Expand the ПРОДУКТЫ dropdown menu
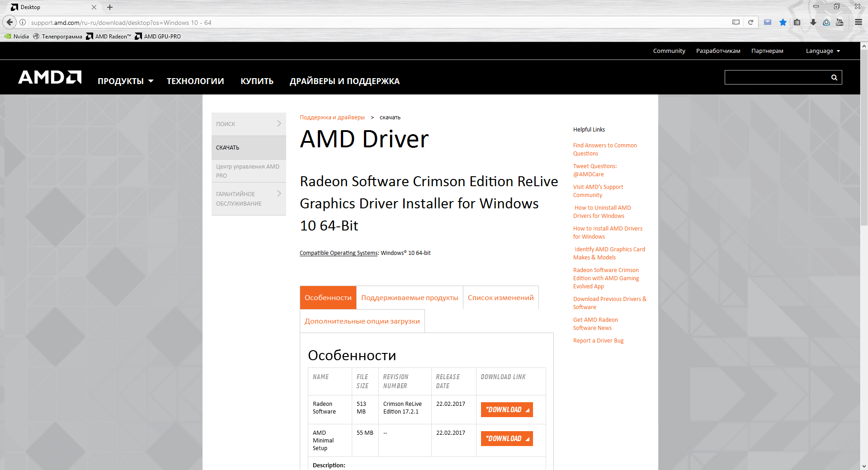 126,81
